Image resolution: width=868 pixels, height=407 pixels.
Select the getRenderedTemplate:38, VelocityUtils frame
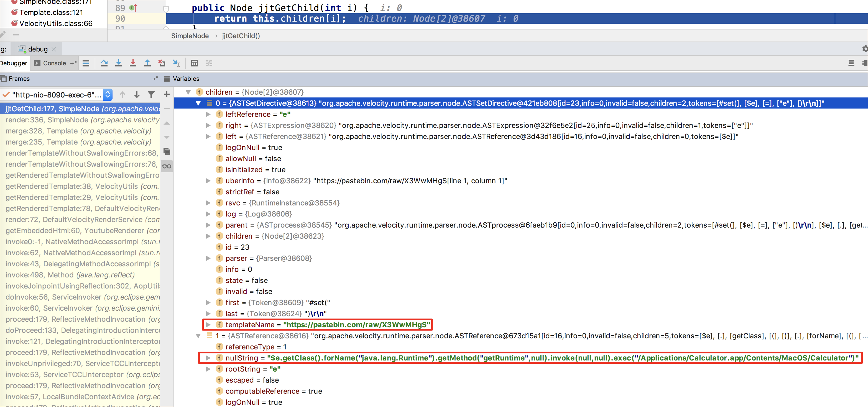pos(80,186)
